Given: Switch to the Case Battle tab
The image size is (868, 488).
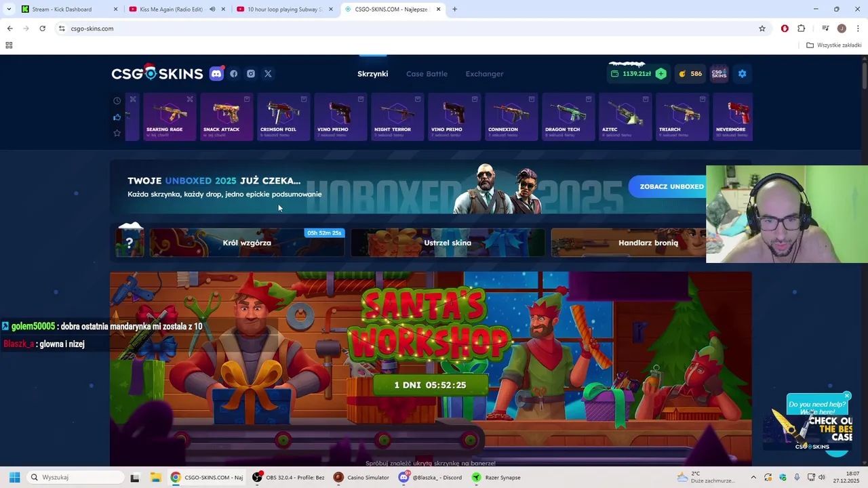Looking at the screenshot, I should pyautogui.click(x=427, y=74).
